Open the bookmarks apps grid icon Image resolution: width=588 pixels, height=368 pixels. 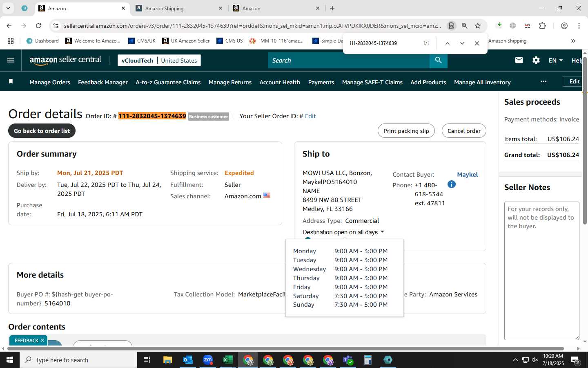click(11, 41)
